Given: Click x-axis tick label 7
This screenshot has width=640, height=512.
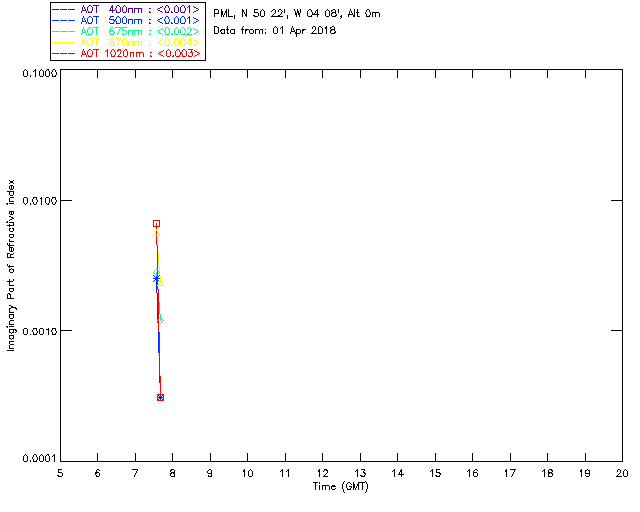Looking at the screenshot, I should click(x=135, y=473).
